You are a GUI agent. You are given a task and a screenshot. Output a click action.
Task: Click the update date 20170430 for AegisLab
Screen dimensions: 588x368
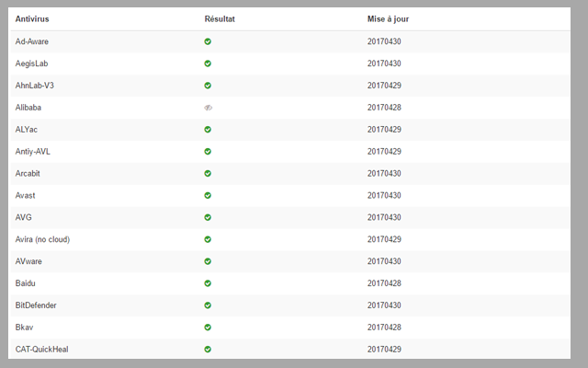coord(384,63)
